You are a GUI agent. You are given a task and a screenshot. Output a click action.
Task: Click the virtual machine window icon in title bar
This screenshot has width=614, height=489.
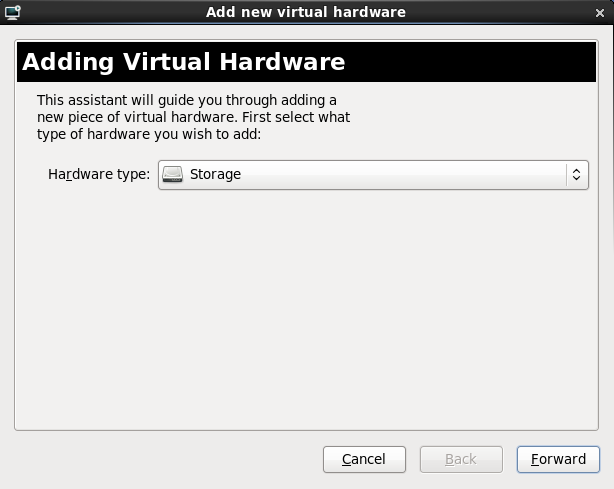click(x=12, y=12)
